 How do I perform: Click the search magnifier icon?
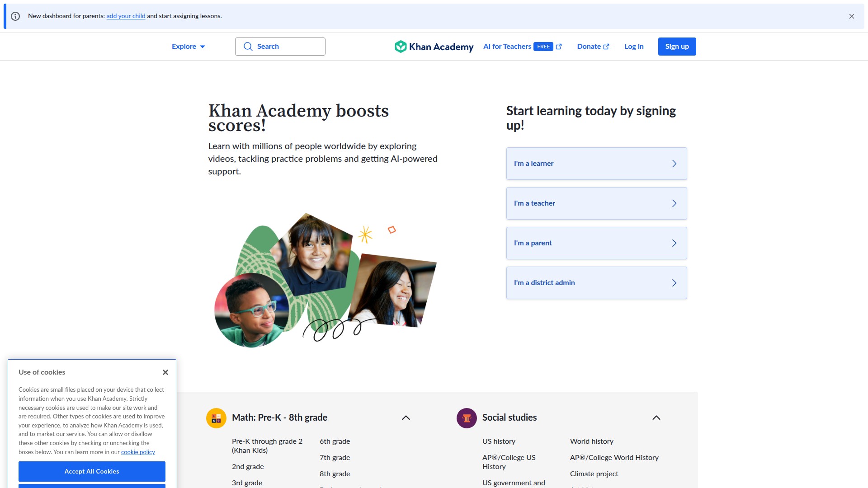pos(248,47)
